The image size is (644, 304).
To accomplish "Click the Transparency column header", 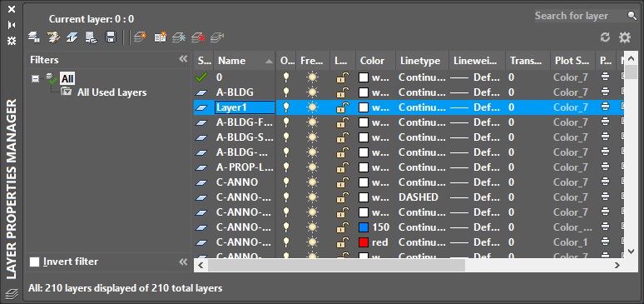I will (528, 61).
